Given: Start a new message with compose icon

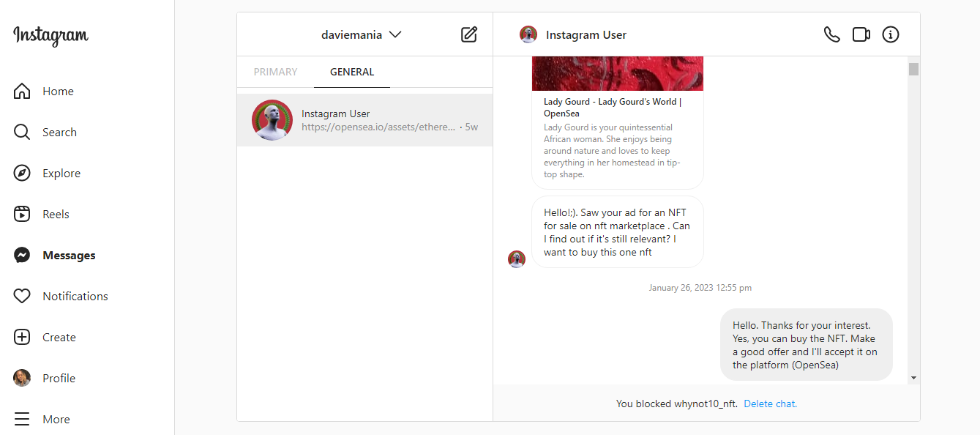Looking at the screenshot, I should click(x=469, y=34).
